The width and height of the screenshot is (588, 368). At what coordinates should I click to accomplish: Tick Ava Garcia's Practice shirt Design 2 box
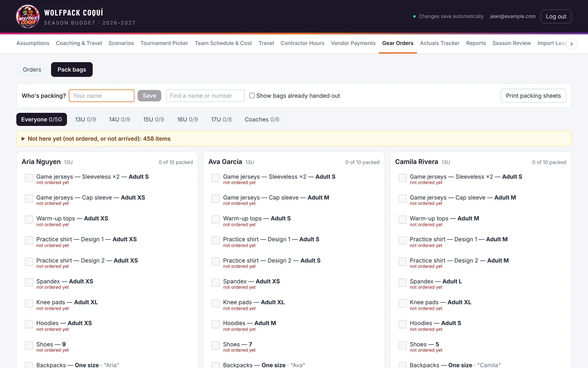click(216, 262)
